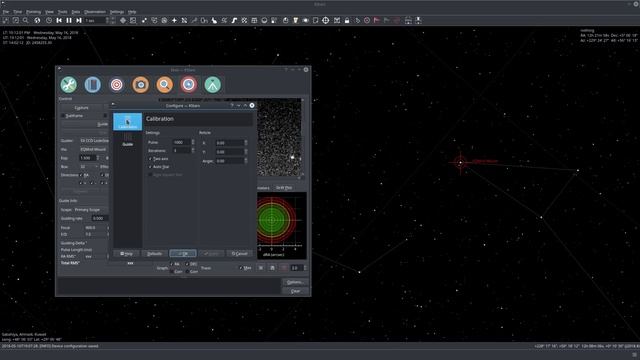The width and height of the screenshot is (640, 360).
Task: Click the red flag toolbar icon
Action: pos(377,20)
